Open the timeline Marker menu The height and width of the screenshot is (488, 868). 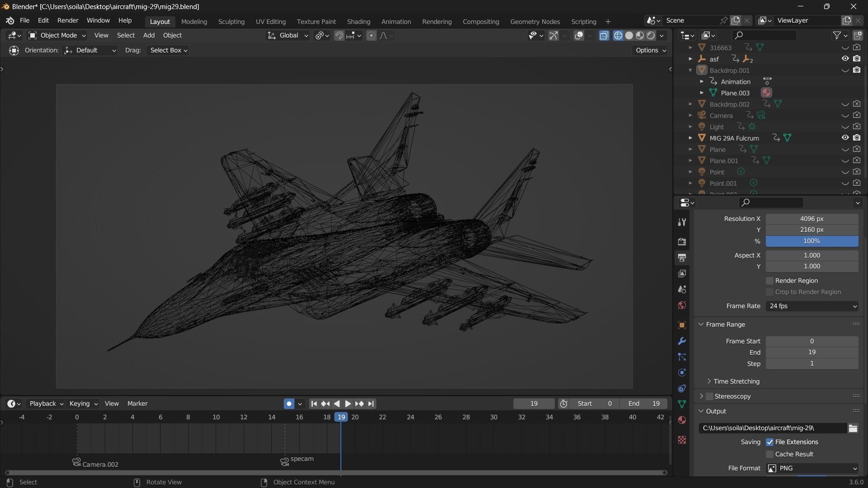click(x=137, y=404)
